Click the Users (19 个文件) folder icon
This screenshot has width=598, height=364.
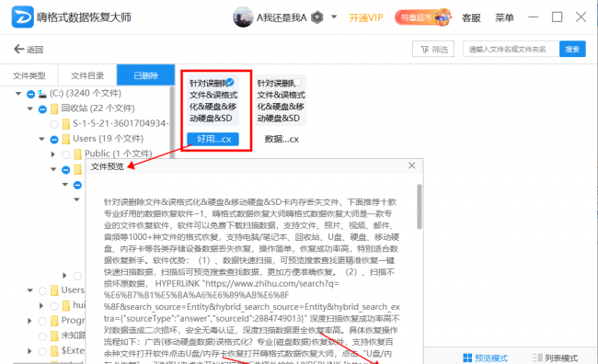[66, 139]
